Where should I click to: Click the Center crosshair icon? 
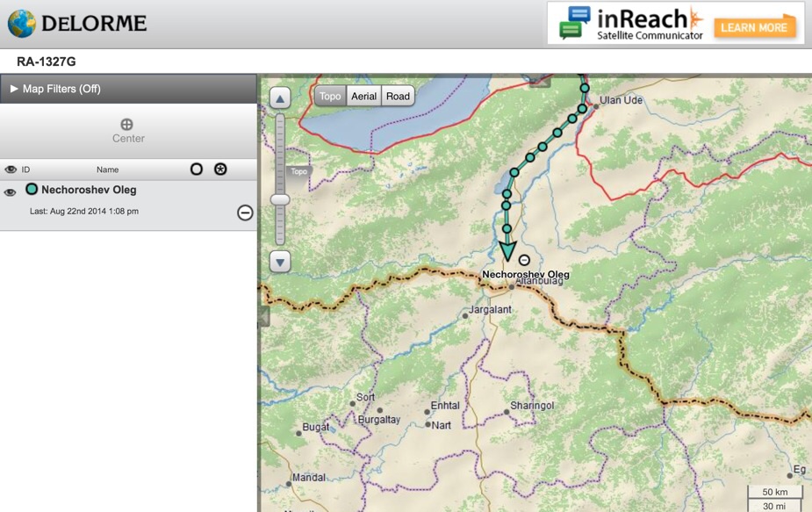[x=127, y=125]
